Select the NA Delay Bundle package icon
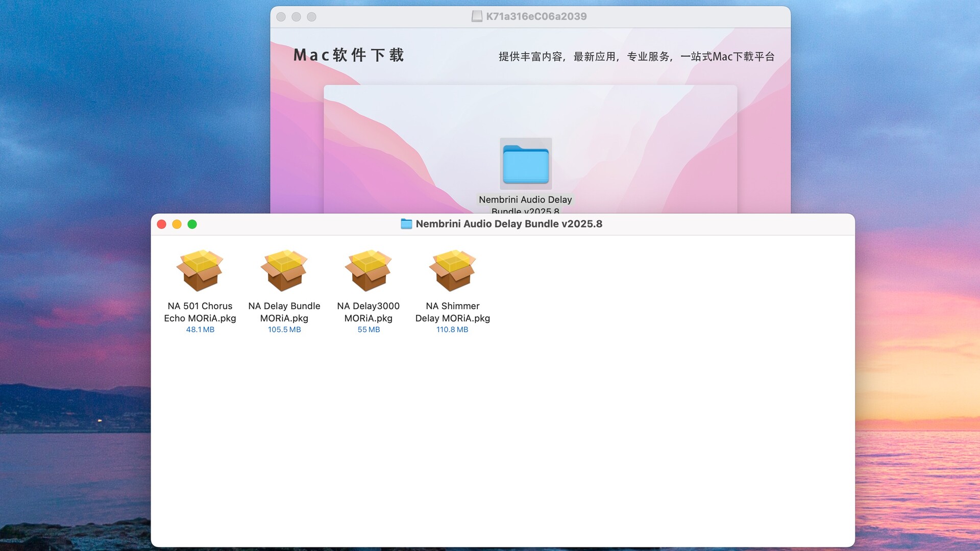The width and height of the screenshot is (980, 551). tap(284, 270)
